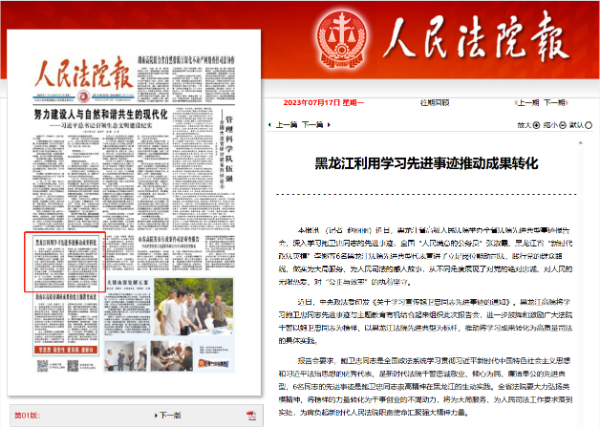
Task: Go to next page 下一版
Action: click(169, 414)
